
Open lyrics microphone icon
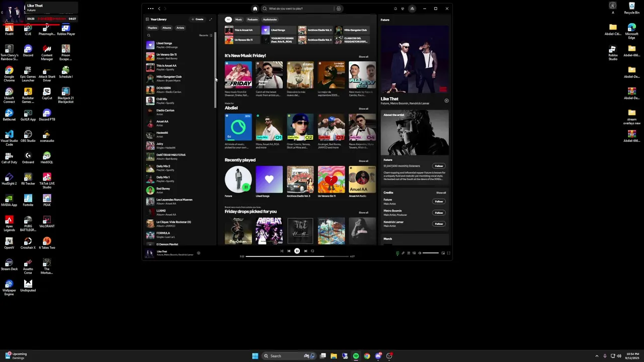click(403, 253)
